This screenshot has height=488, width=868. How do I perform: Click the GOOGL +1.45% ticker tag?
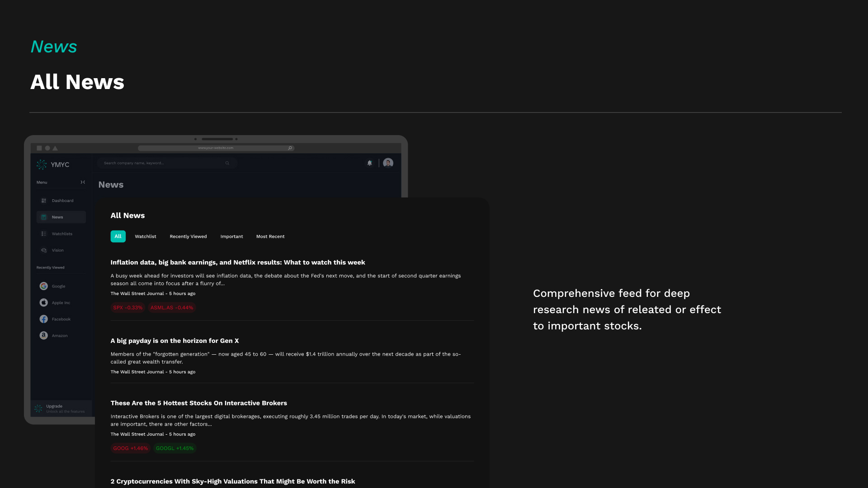tap(175, 448)
